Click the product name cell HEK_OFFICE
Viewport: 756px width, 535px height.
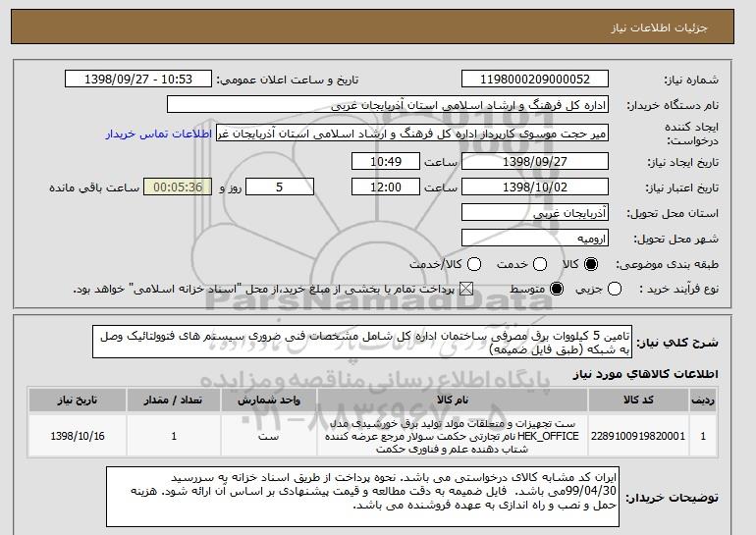coord(453,436)
